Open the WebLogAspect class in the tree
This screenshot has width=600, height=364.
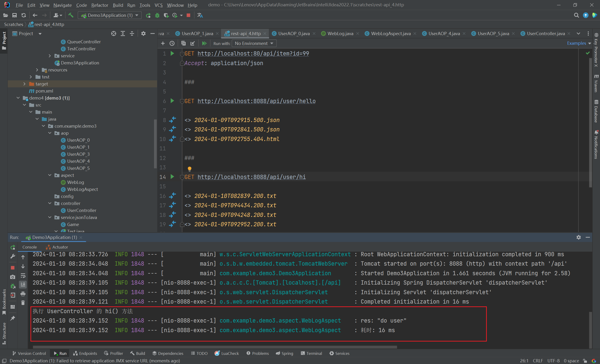point(82,189)
